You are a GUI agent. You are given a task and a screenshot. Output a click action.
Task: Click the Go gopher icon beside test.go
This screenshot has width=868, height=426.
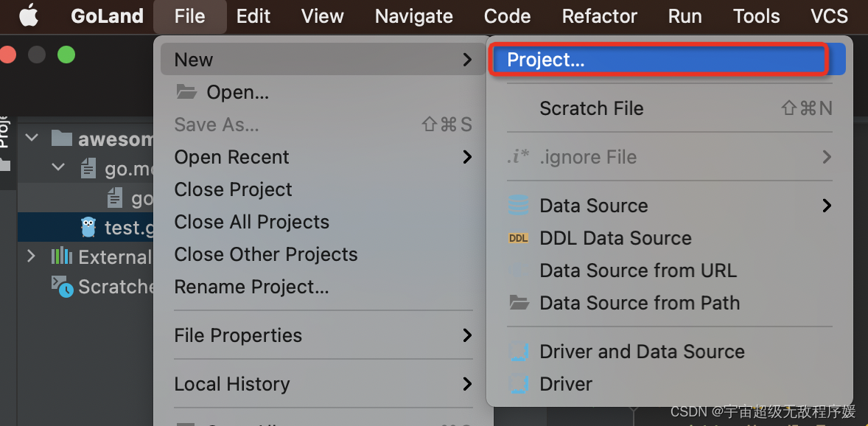88,228
